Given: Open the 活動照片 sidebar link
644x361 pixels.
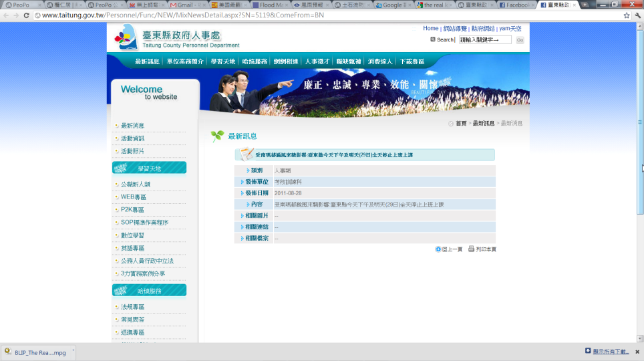Looking at the screenshot, I should (x=132, y=151).
